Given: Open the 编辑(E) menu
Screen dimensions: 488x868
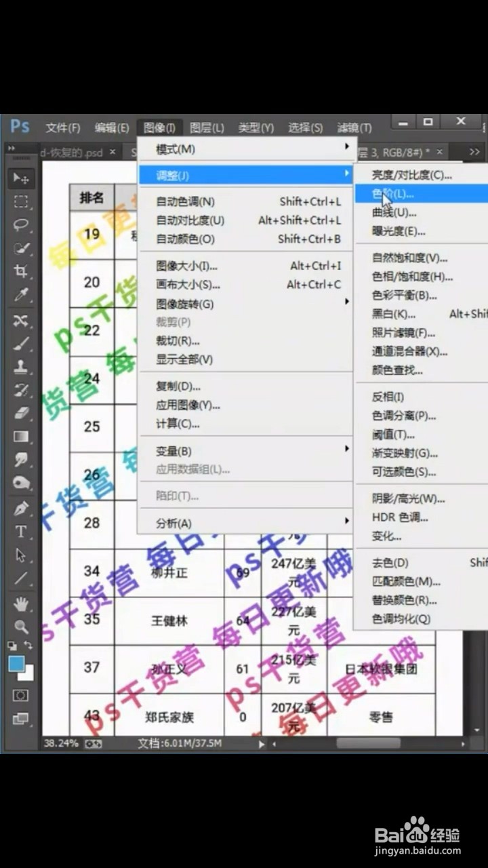Looking at the screenshot, I should point(112,127).
